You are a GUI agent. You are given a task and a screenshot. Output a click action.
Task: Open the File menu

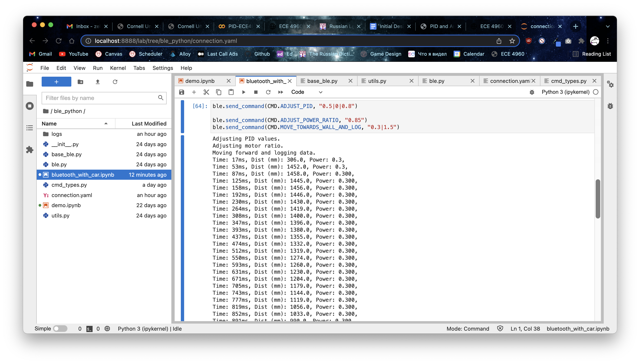pos(45,68)
